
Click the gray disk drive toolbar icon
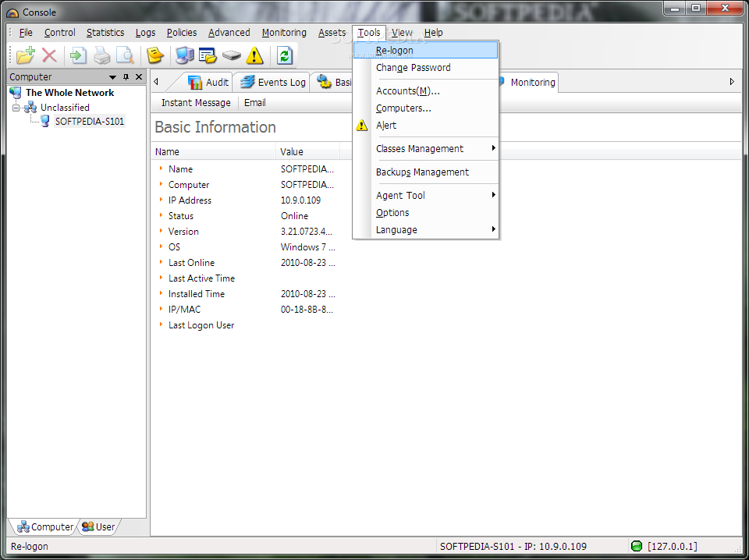(232, 55)
